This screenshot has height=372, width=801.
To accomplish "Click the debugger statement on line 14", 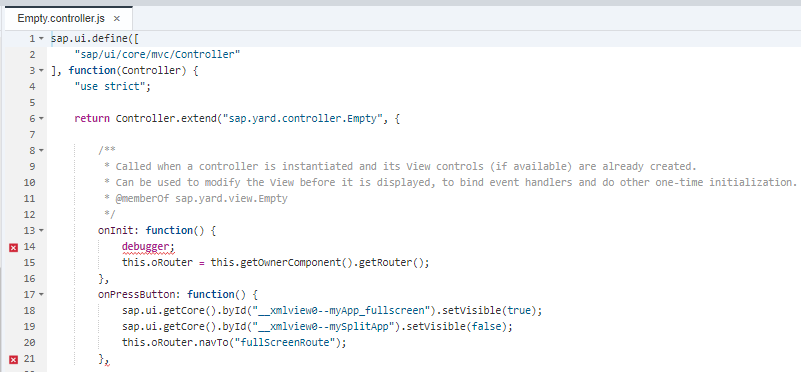I will pyautogui.click(x=148, y=247).
